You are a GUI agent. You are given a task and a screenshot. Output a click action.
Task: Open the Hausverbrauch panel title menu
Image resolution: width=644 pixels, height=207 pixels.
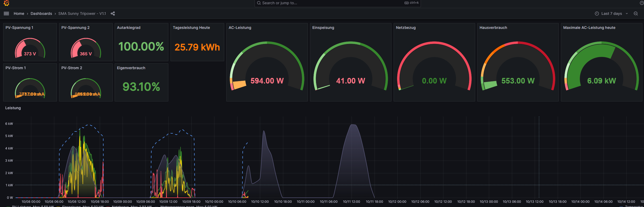click(x=493, y=28)
